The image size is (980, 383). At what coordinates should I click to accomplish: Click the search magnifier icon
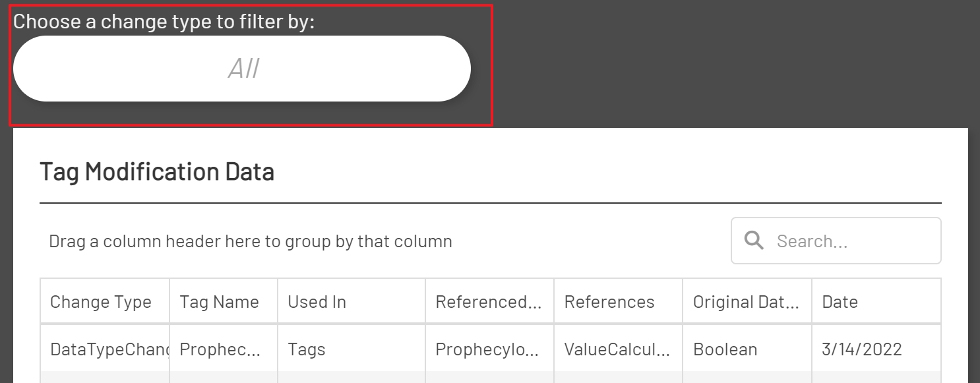(752, 240)
